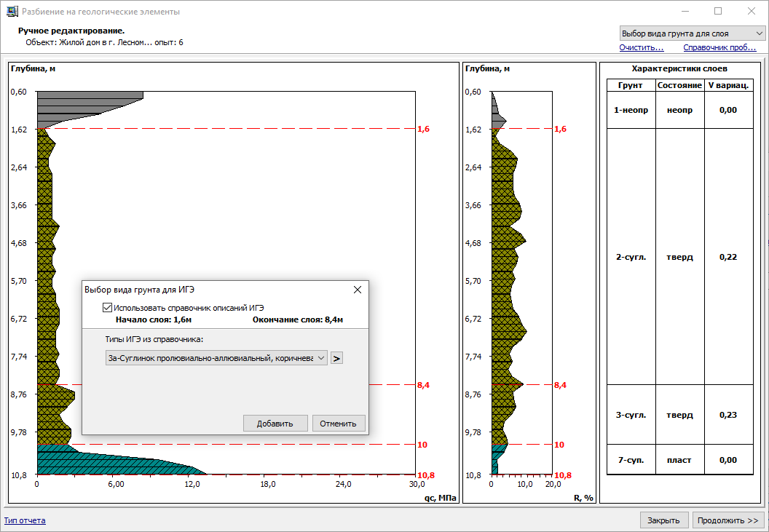Open the 'Очистить...' link

point(641,48)
